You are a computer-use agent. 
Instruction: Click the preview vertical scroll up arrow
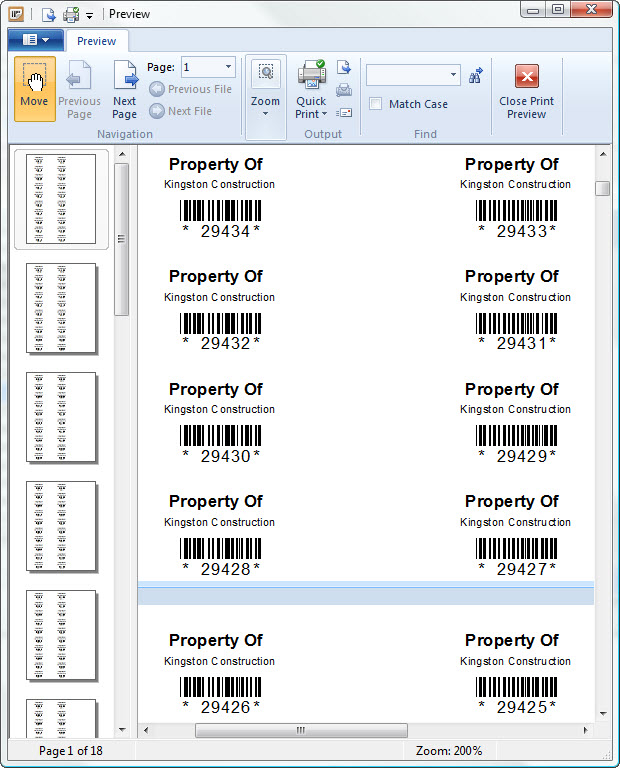point(603,154)
